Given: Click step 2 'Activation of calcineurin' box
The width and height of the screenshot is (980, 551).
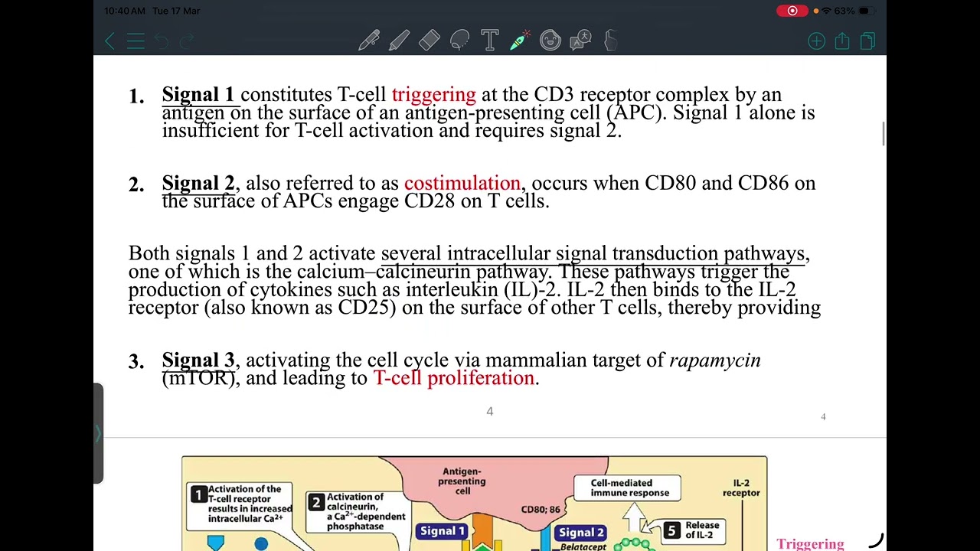Looking at the screenshot, I should (358, 512).
